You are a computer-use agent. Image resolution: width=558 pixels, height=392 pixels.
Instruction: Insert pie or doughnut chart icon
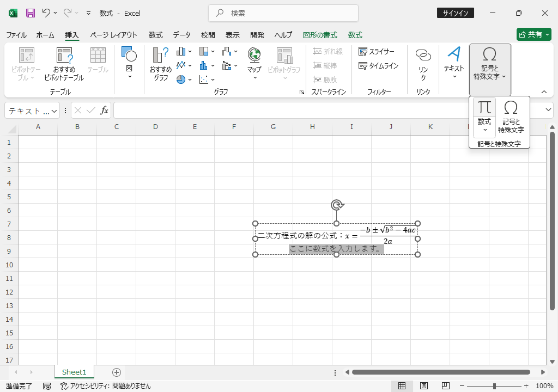pos(181,79)
